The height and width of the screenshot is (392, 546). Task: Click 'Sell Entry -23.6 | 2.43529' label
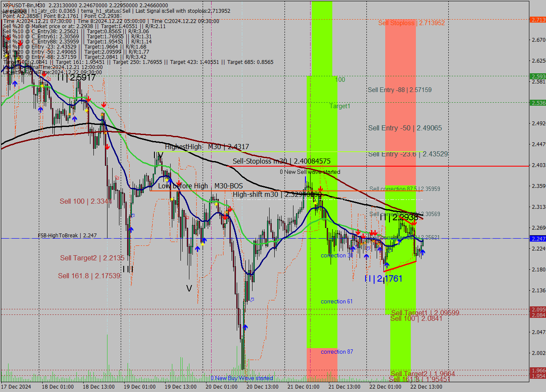(408, 154)
